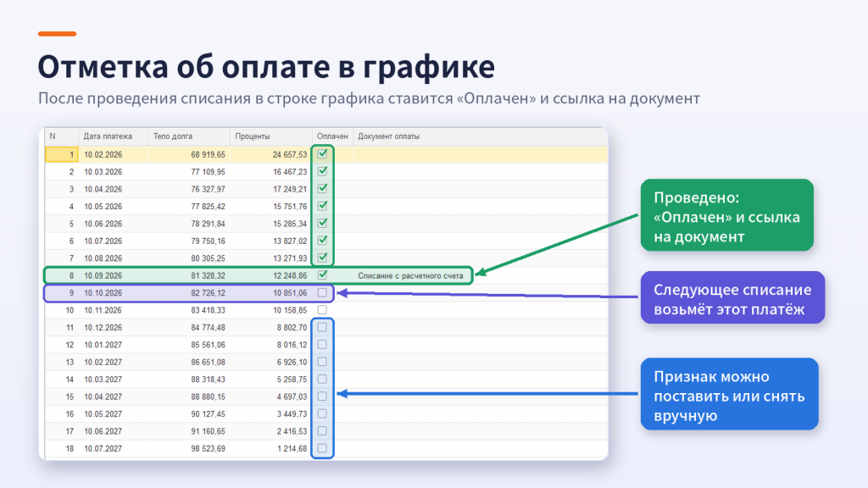
Task: Select debt amount '68 919,65'
Action: pos(209,154)
